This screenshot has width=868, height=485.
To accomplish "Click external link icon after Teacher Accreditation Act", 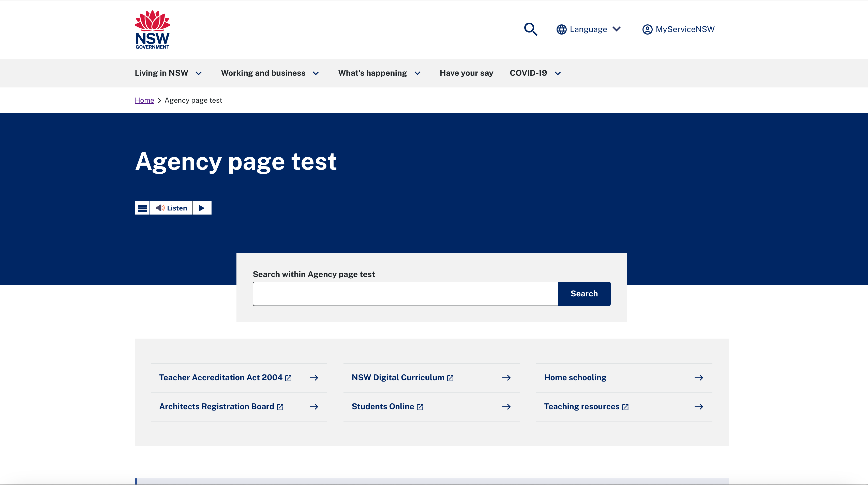I will coord(288,378).
